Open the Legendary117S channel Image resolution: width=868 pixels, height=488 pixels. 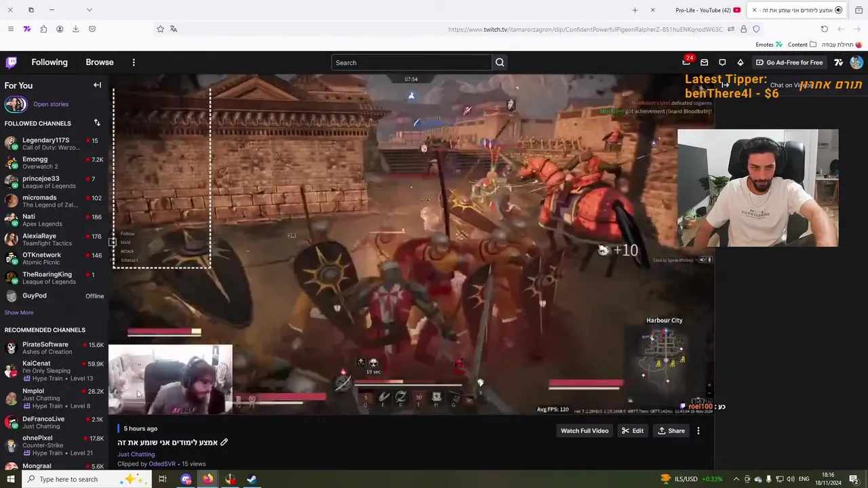[x=54, y=144]
